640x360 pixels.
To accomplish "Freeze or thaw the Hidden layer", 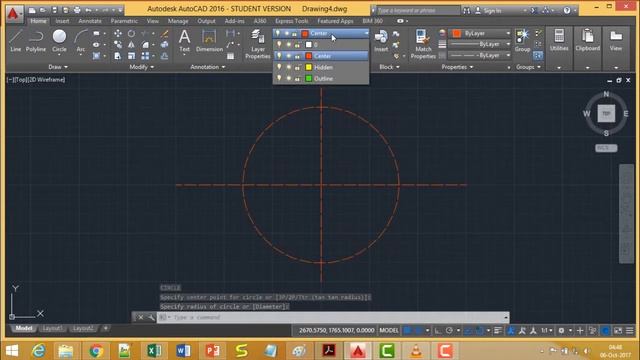I will 289,67.
